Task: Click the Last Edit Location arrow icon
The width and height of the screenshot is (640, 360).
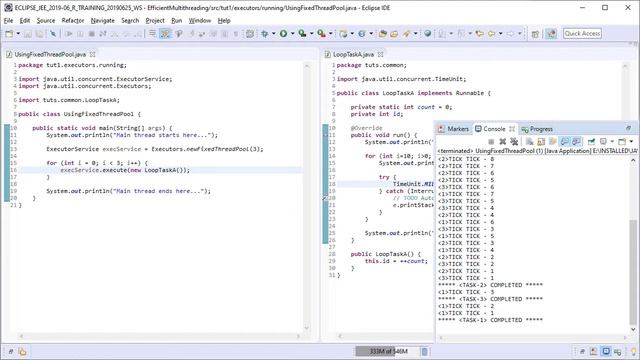Action: [480, 34]
